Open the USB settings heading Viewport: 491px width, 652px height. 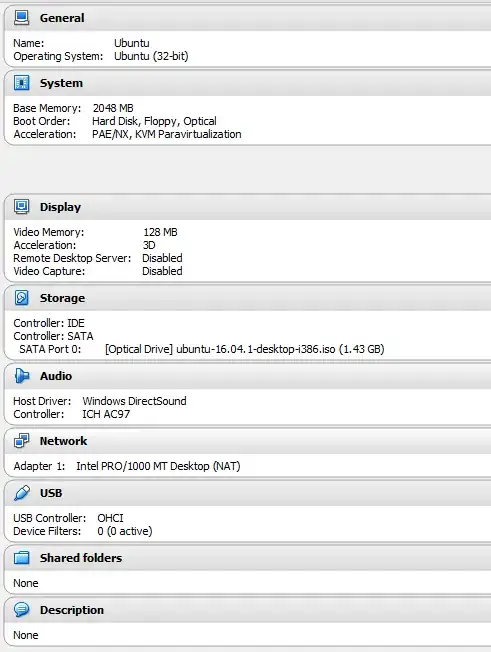(51, 493)
